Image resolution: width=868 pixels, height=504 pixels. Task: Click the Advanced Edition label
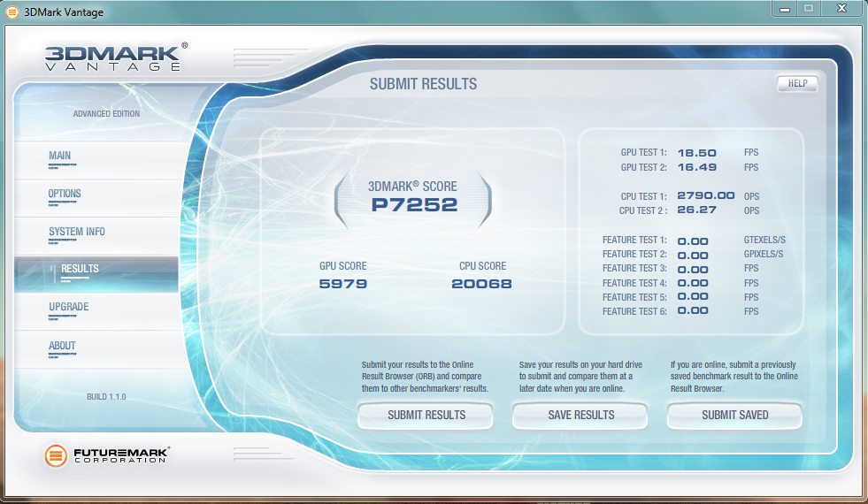pos(106,114)
